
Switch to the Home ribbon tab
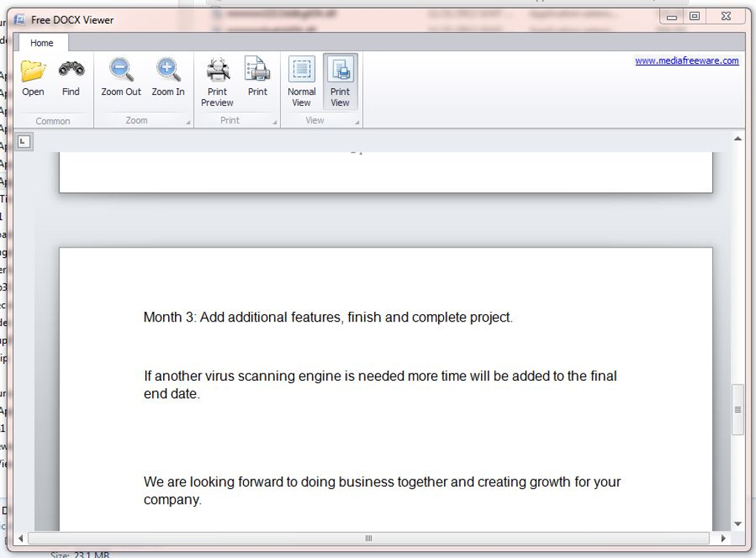[x=42, y=42]
